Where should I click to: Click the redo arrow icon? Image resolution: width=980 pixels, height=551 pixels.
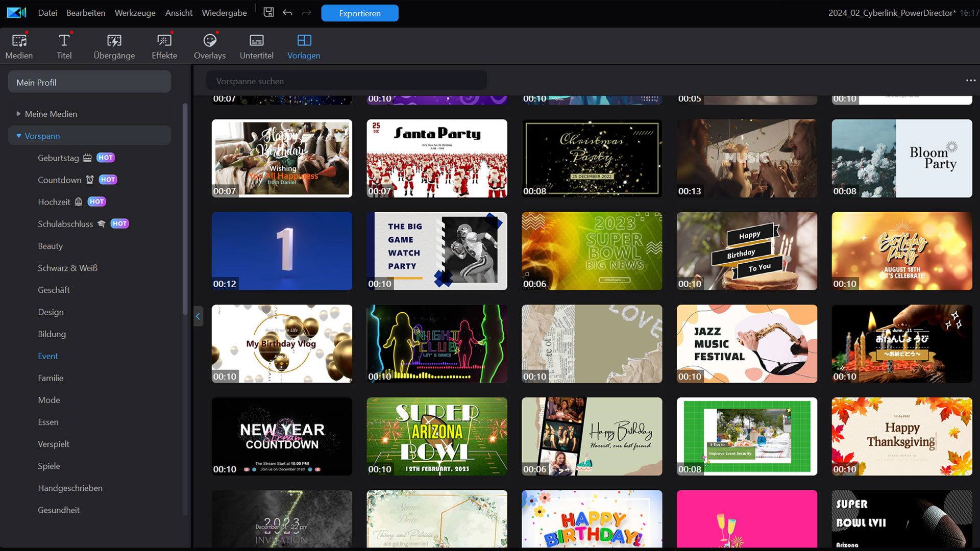pyautogui.click(x=306, y=12)
